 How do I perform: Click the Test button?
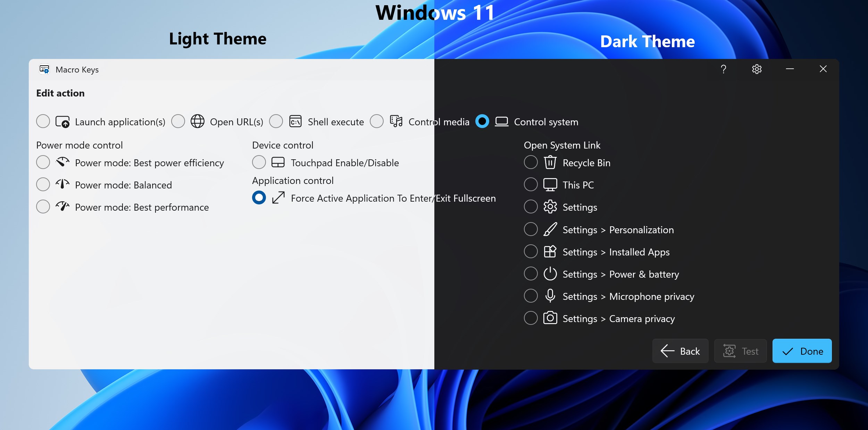[x=740, y=351]
